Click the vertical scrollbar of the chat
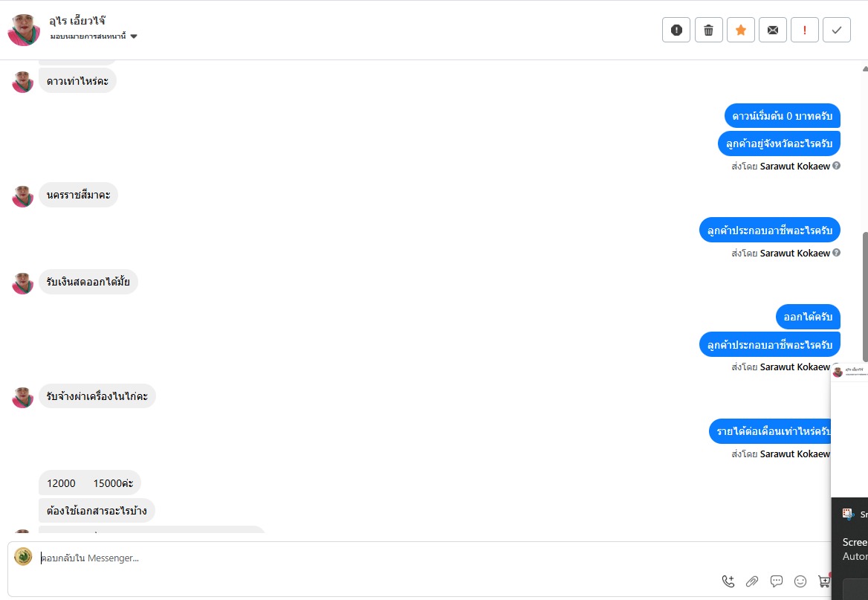868x600 pixels. click(864, 297)
